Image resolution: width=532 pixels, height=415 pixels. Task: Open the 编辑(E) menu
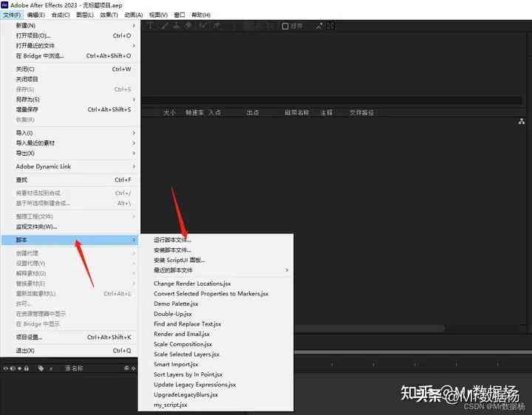point(36,15)
